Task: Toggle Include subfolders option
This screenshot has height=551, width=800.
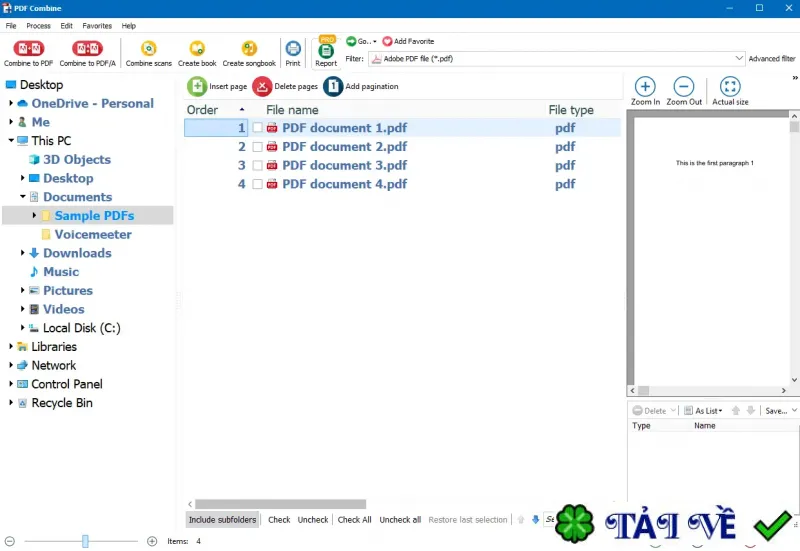Action: click(x=222, y=519)
